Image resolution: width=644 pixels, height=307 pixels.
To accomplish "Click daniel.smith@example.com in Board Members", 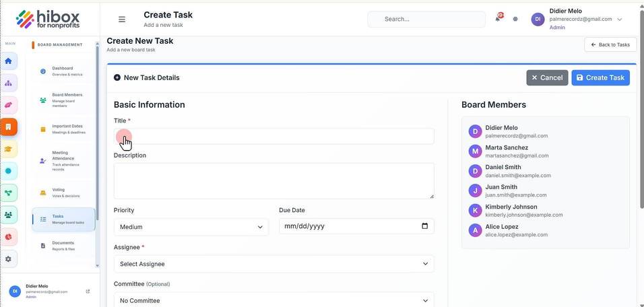I will 518,175.
